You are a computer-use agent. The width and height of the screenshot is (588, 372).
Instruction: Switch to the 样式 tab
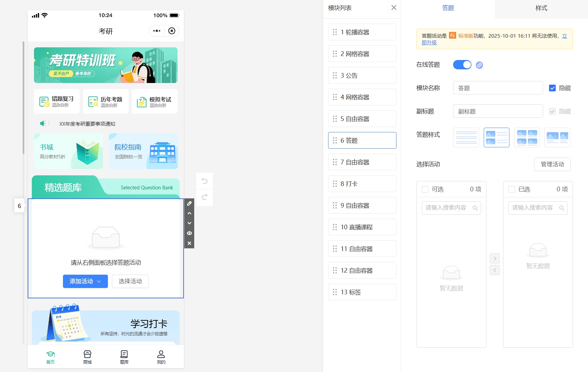(541, 8)
